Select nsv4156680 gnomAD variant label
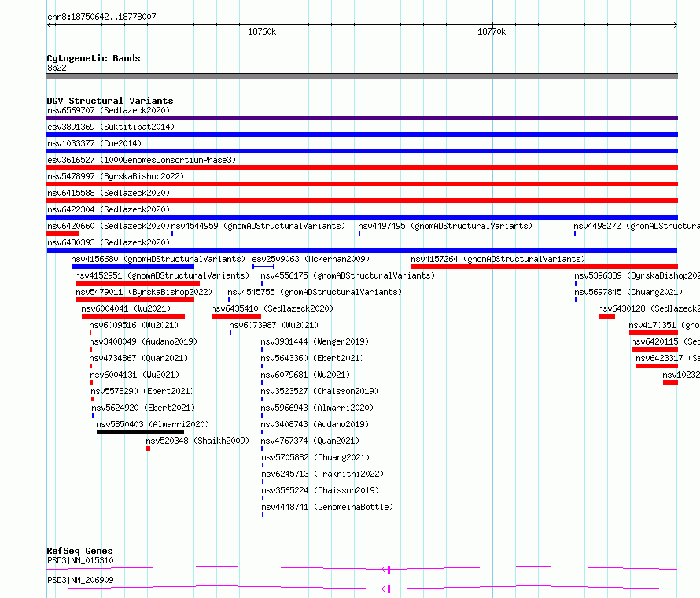 click(x=158, y=259)
